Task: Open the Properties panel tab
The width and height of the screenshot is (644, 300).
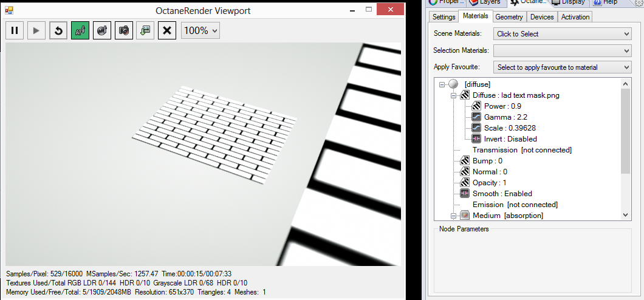Action: pos(445,2)
